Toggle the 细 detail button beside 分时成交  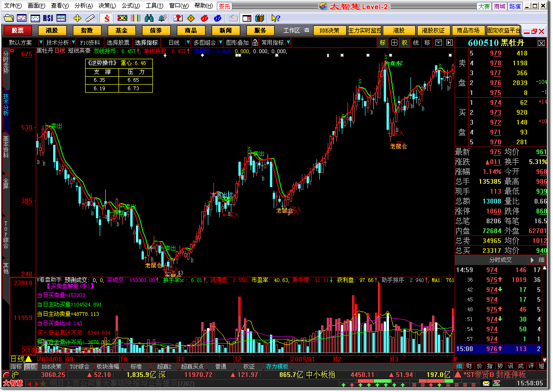541,260
